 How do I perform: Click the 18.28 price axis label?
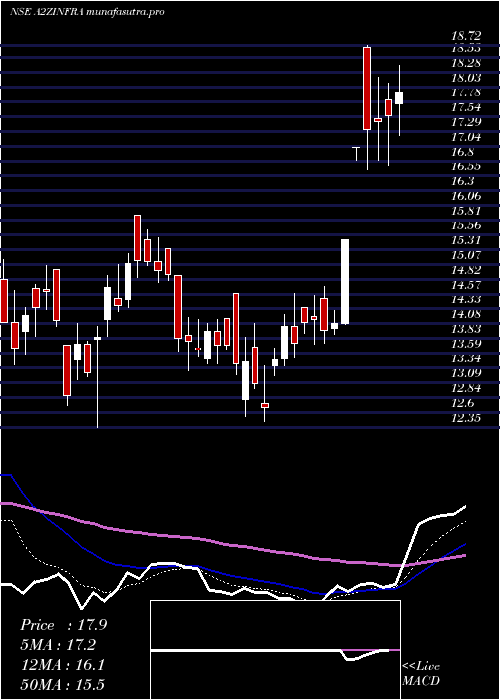(x=466, y=64)
